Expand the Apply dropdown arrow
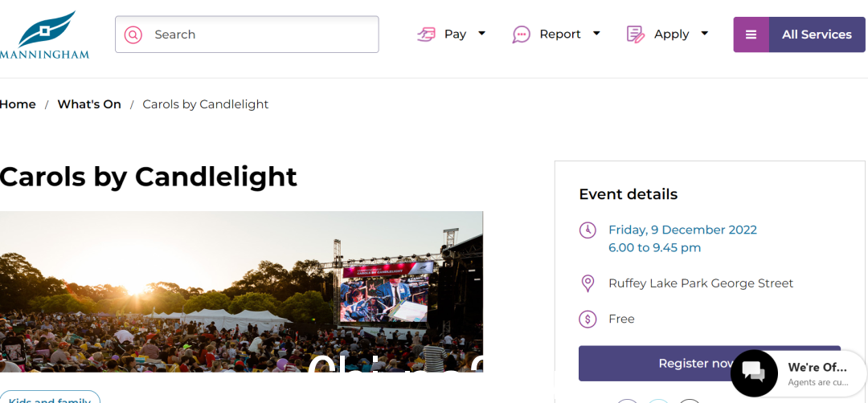The width and height of the screenshot is (868, 403). (705, 34)
